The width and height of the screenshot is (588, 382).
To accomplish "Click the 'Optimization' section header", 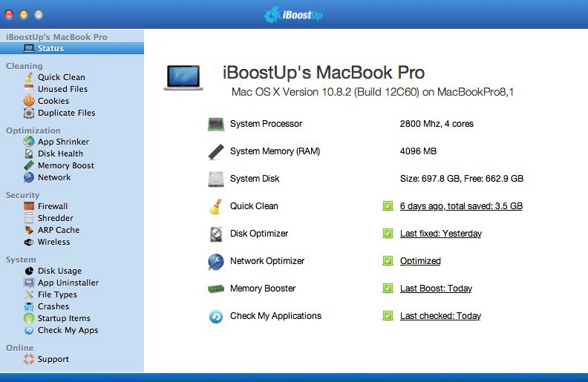I will 33,131.
